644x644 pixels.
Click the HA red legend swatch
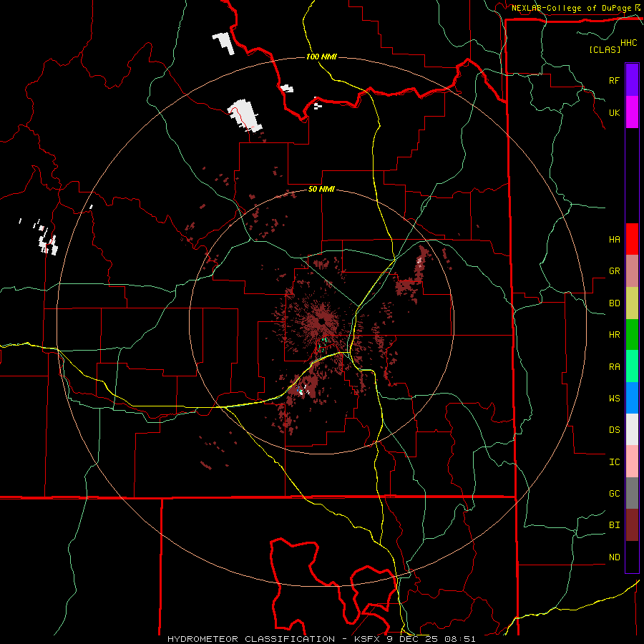point(632,239)
